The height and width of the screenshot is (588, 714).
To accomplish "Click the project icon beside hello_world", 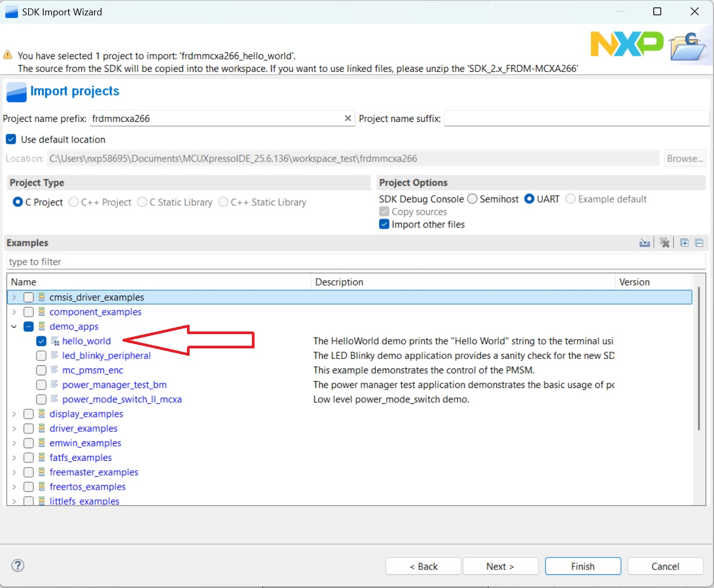I will click(x=54, y=341).
